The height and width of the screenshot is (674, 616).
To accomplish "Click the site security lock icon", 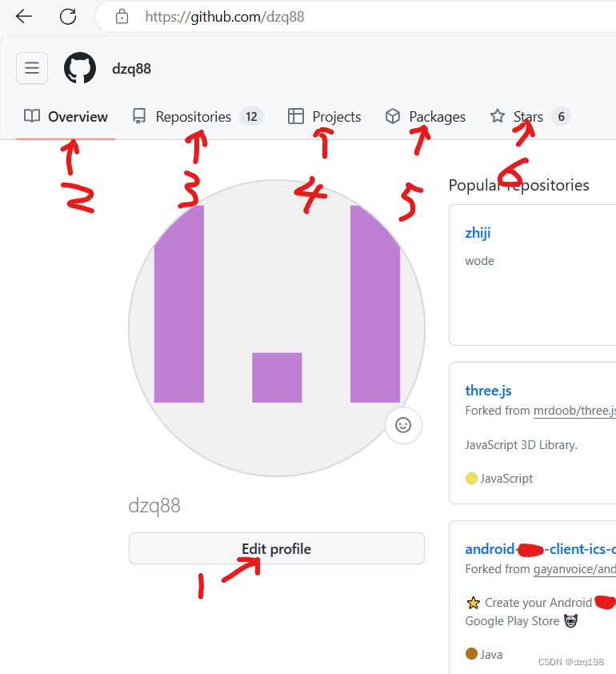I will pos(122,17).
